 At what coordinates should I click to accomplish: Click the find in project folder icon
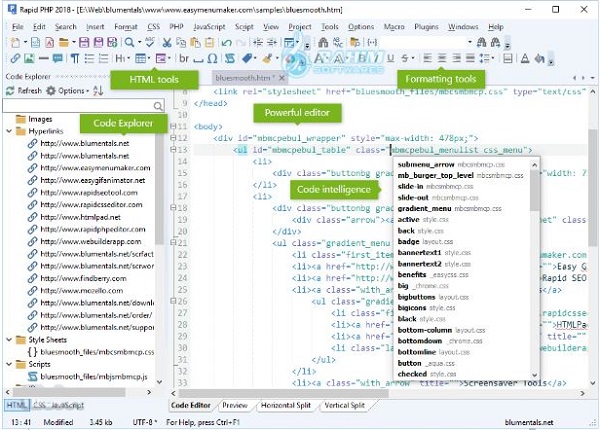coord(355,42)
